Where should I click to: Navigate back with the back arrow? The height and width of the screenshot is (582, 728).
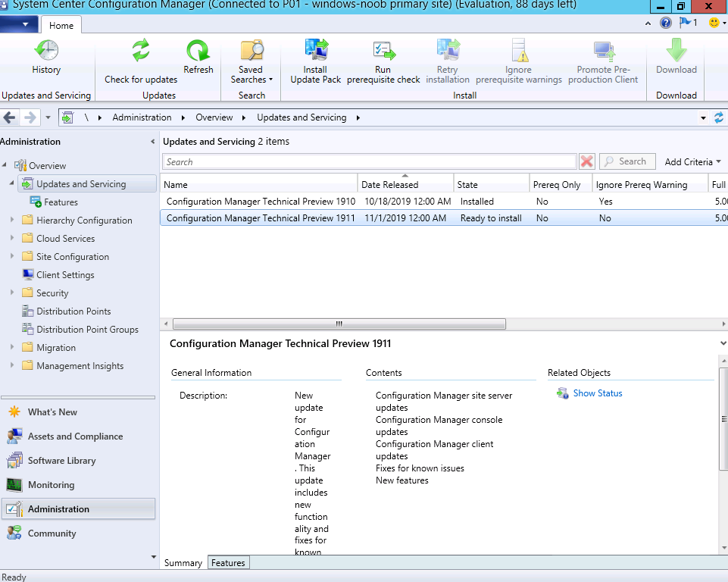click(9, 117)
